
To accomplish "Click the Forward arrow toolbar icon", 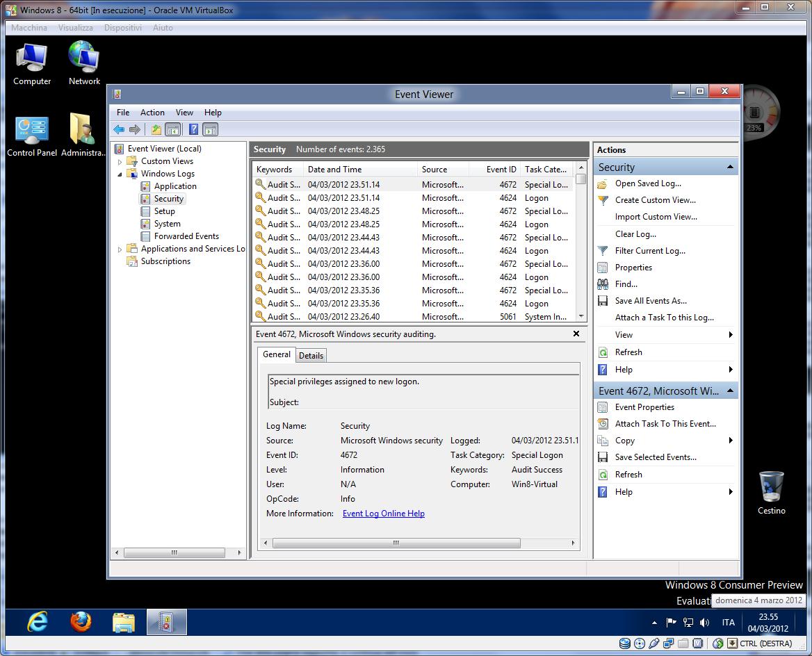I will pos(135,129).
